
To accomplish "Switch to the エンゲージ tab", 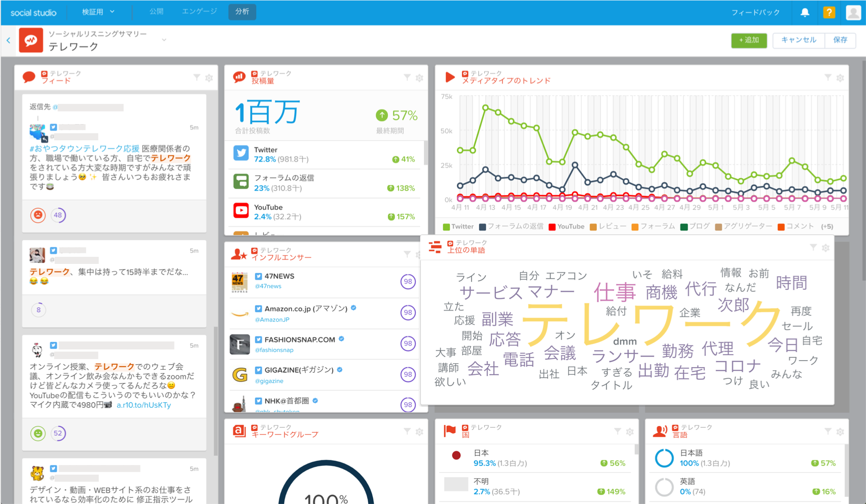I will [199, 12].
